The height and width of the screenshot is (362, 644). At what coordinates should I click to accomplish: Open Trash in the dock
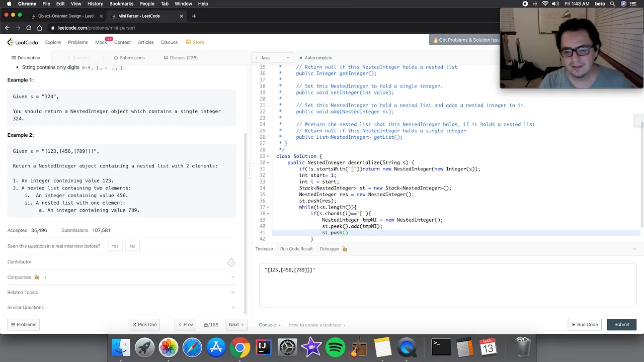click(523, 347)
